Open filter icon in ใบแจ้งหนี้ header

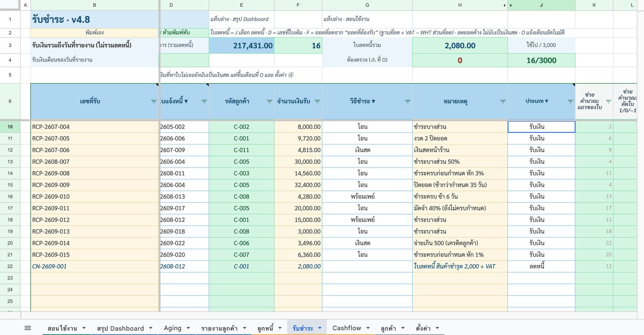204,101
